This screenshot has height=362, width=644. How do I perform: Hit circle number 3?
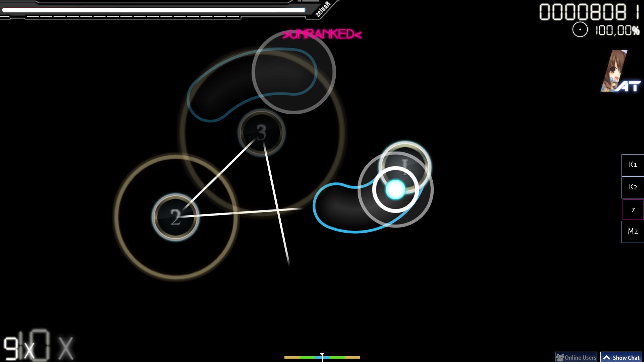[261, 132]
